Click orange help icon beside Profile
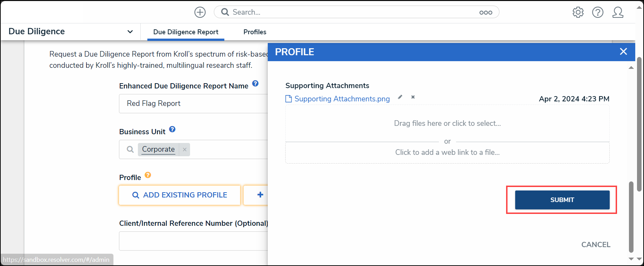Screen dimensions: 644x266 point(148,175)
